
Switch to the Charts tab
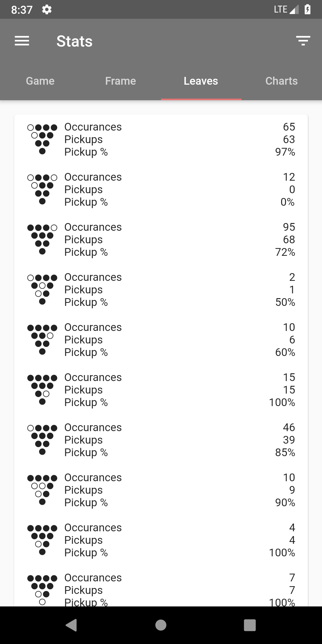point(282,81)
